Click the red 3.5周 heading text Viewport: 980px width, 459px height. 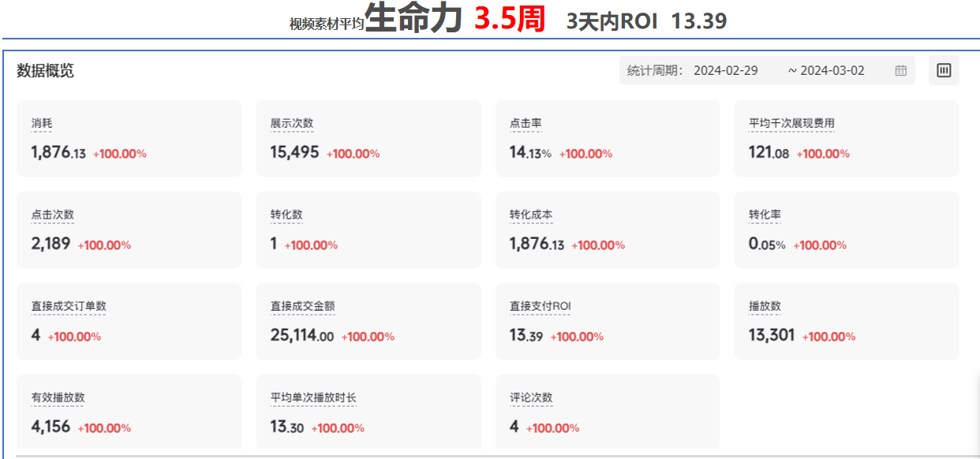pyautogui.click(x=510, y=20)
